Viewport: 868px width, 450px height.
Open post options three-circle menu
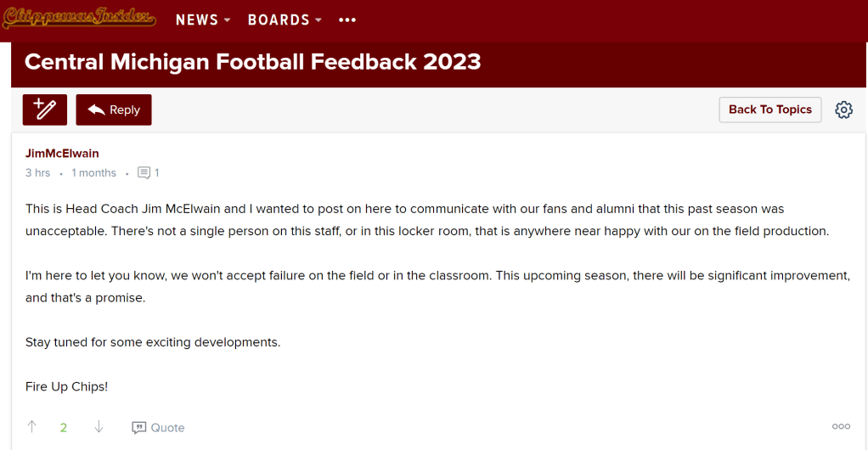841,426
